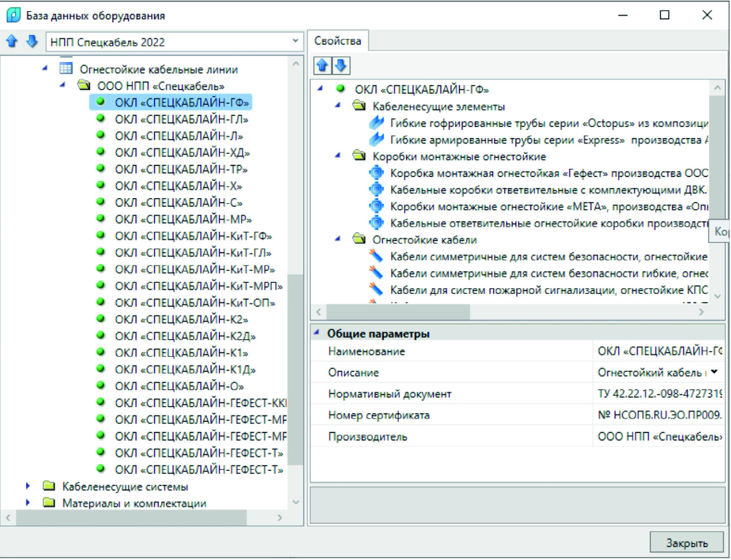This screenshot has height=560, width=731.
Task: Click the left tree horizontal scrollbar thumb
Action: [x=131, y=518]
